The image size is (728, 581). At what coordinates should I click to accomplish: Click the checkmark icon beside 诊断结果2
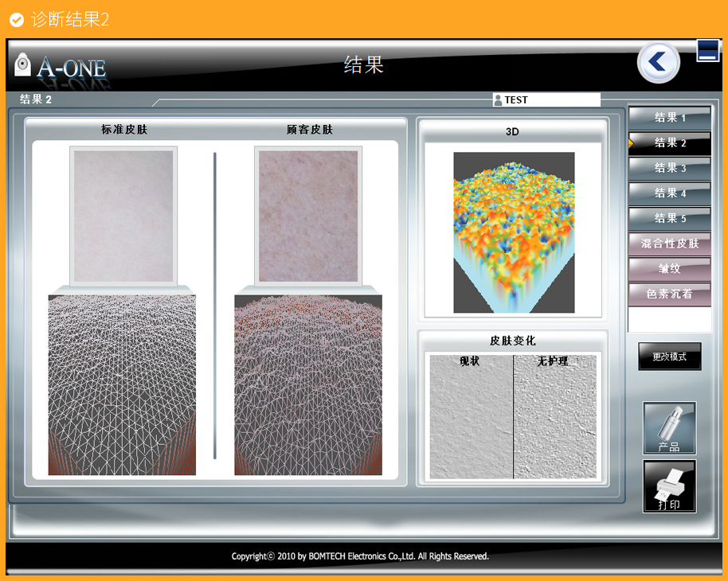click(17, 20)
